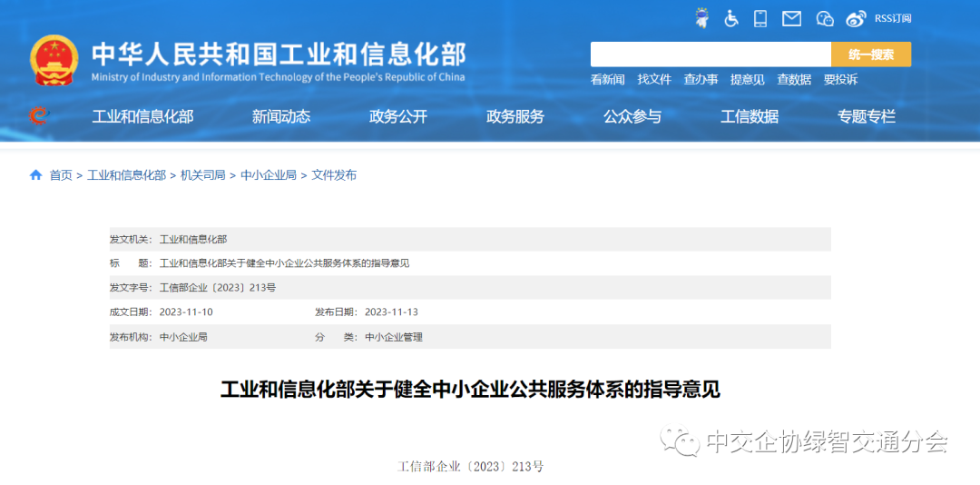Open the 新闻动态 navigation menu
The image size is (980, 485).
pos(281,116)
